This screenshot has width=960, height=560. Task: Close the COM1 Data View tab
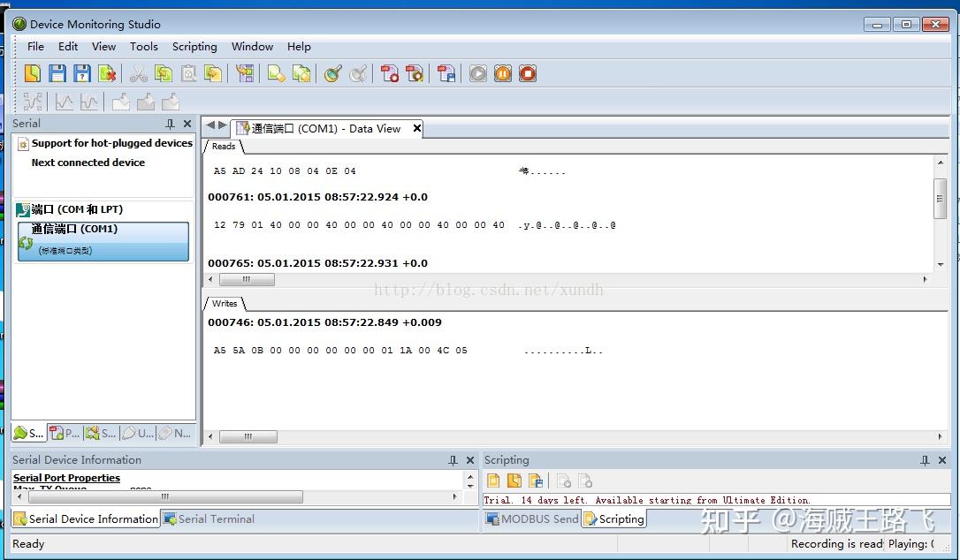[417, 128]
